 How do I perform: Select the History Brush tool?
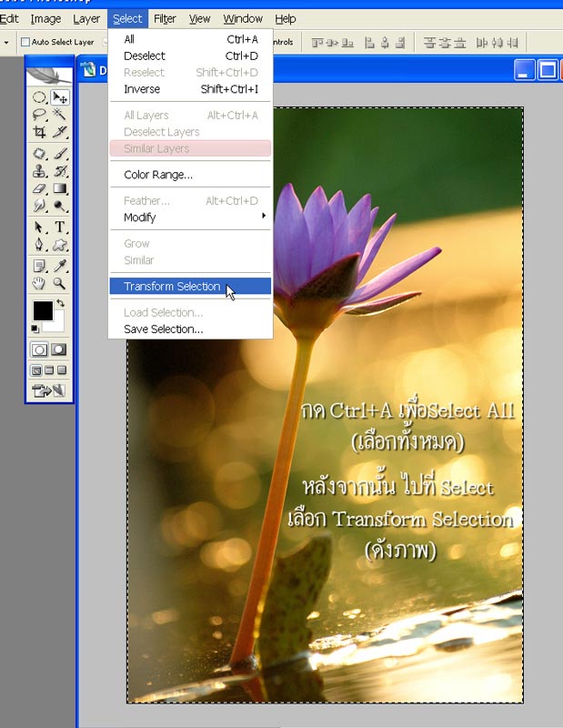point(59,171)
